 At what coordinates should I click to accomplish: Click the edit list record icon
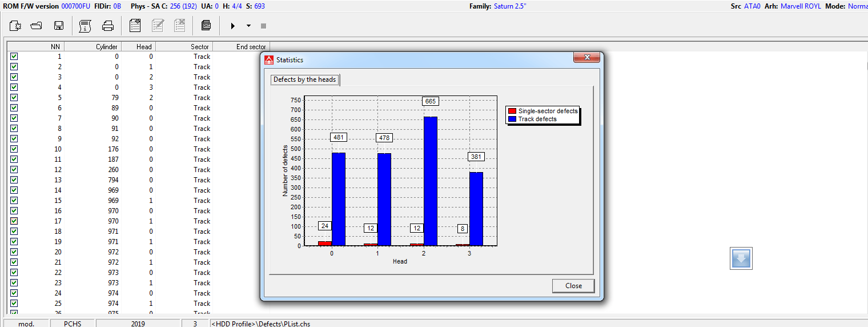158,26
